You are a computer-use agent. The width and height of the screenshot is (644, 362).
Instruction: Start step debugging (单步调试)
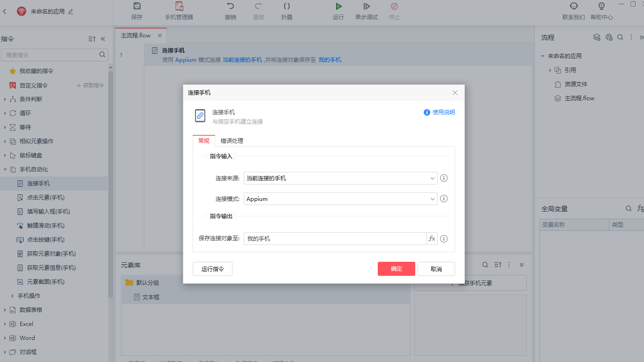pyautogui.click(x=367, y=7)
